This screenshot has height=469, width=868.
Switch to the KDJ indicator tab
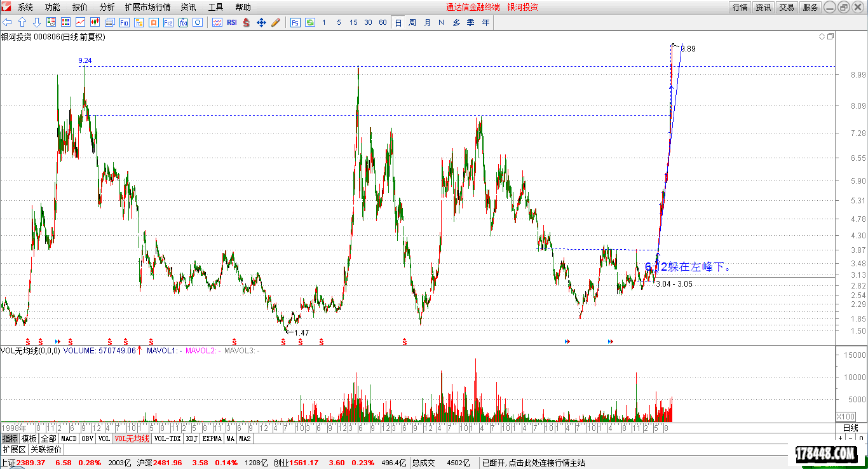click(x=192, y=438)
